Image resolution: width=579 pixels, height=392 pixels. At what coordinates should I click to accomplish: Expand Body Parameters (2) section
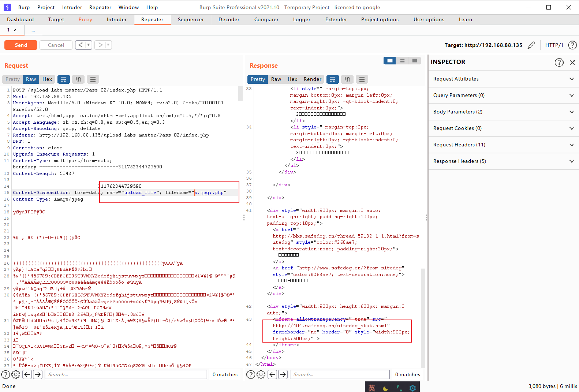(504, 112)
